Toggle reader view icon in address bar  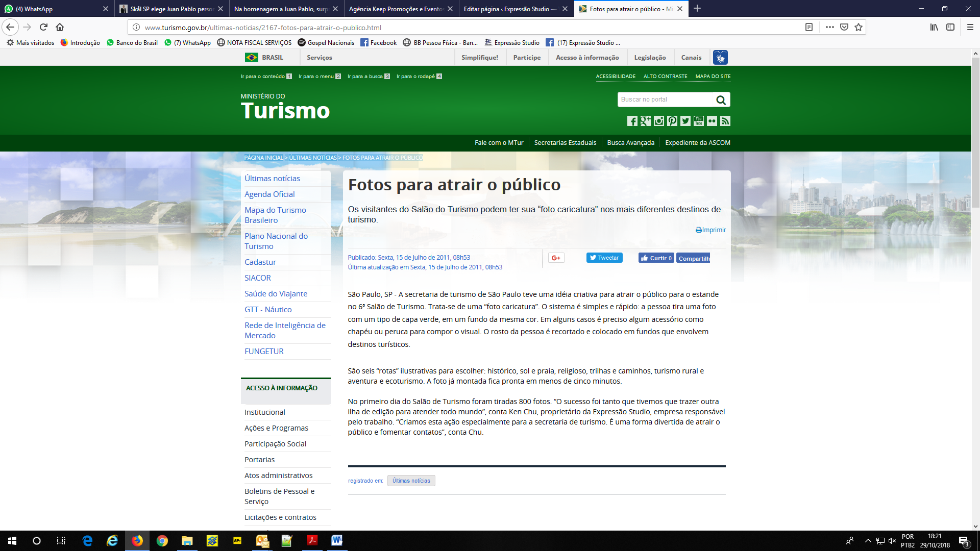(x=809, y=27)
